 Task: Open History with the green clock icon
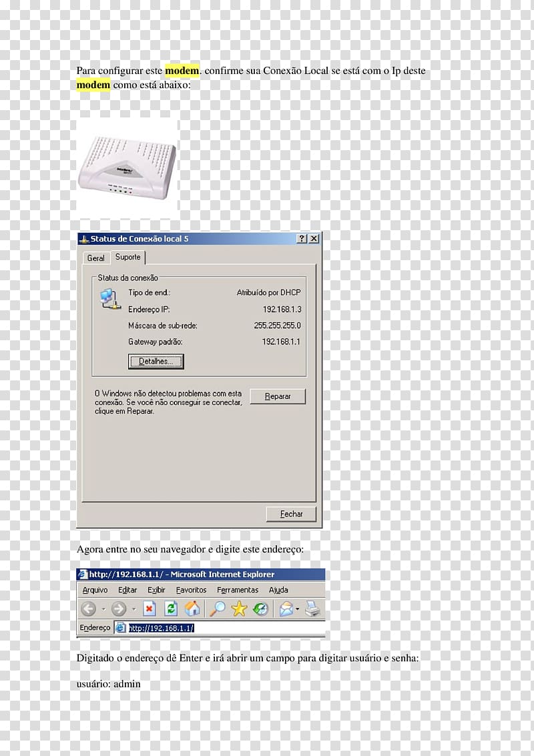(260, 609)
